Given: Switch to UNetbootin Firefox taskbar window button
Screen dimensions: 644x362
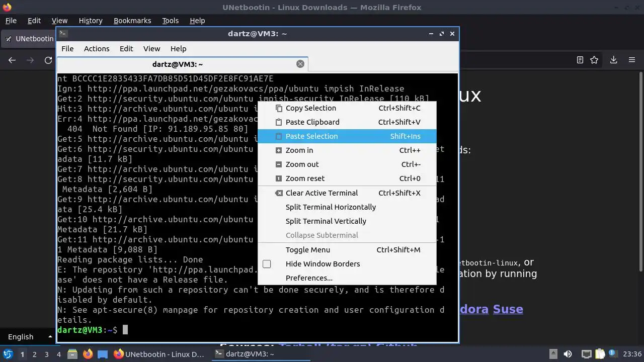Looking at the screenshot, I should pyautogui.click(x=159, y=354).
